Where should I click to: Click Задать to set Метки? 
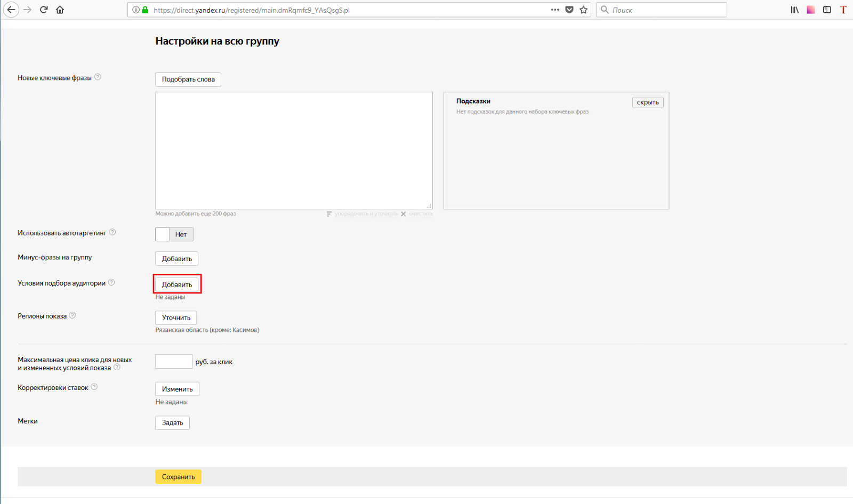172,422
